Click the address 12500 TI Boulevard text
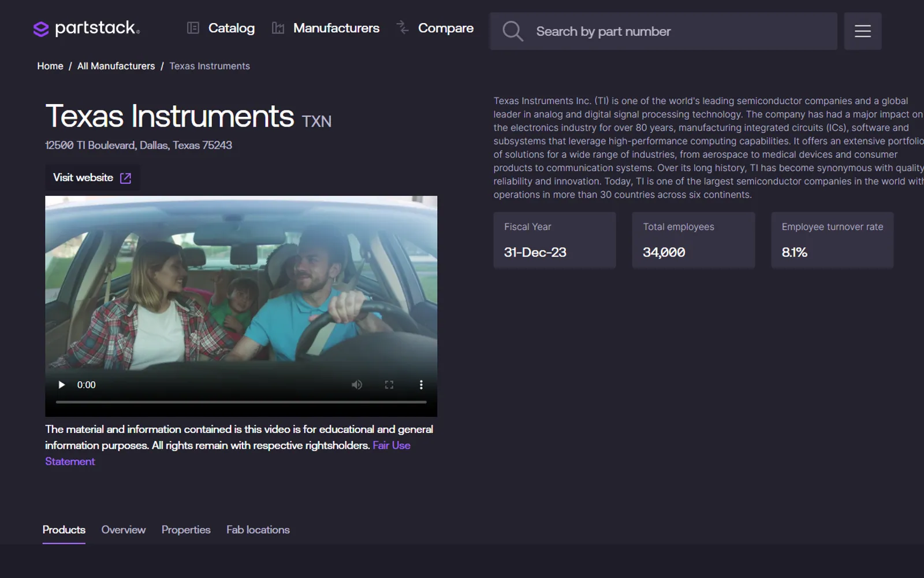The height and width of the screenshot is (578, 924). click(x=139, y=146)
